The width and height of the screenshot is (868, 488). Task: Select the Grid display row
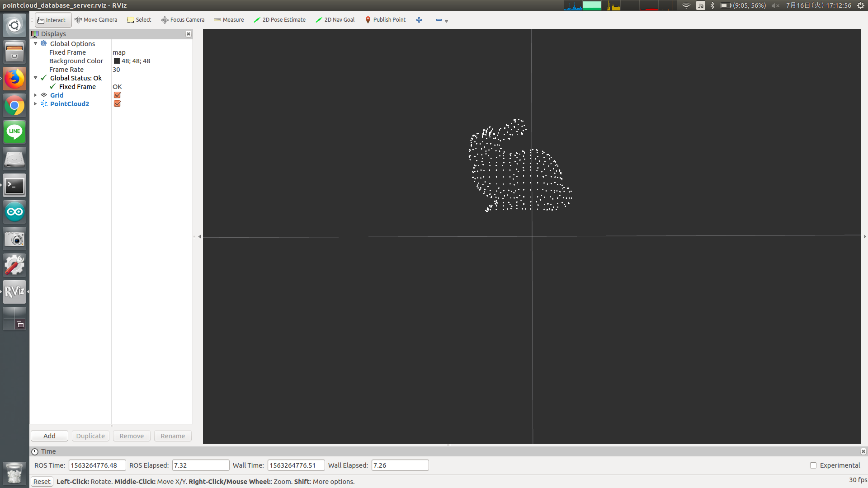(111, 95)
